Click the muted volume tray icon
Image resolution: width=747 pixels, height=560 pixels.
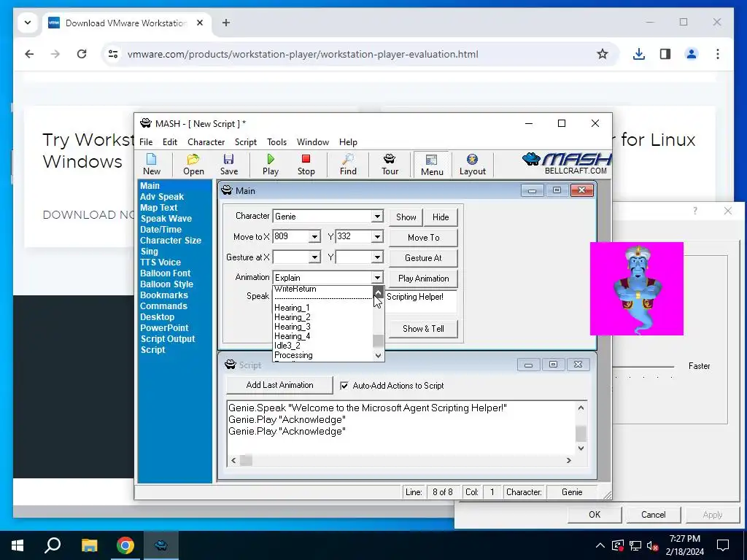click(x=653, y=545)
